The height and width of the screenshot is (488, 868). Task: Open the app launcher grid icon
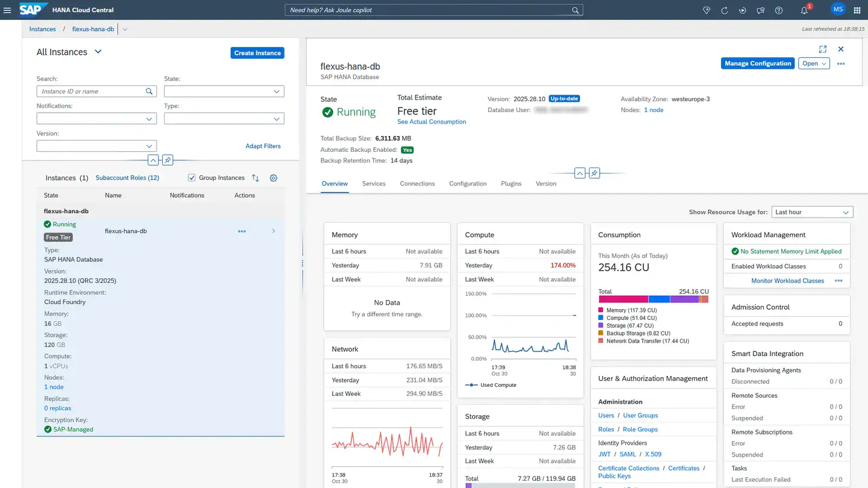coord(857,10)
